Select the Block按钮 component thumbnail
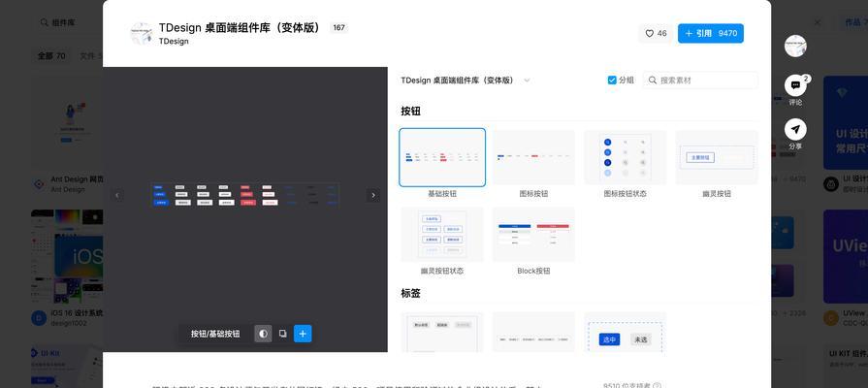 point(533,234)
